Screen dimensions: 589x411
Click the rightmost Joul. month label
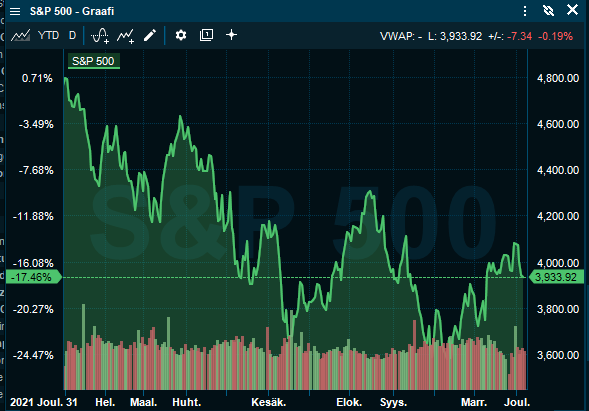click(517, 402)
